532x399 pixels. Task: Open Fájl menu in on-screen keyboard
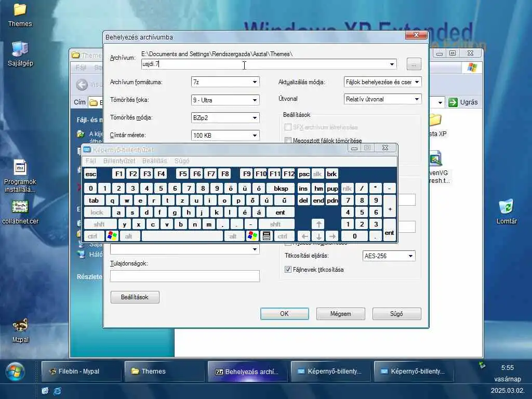tap(90, 161)
